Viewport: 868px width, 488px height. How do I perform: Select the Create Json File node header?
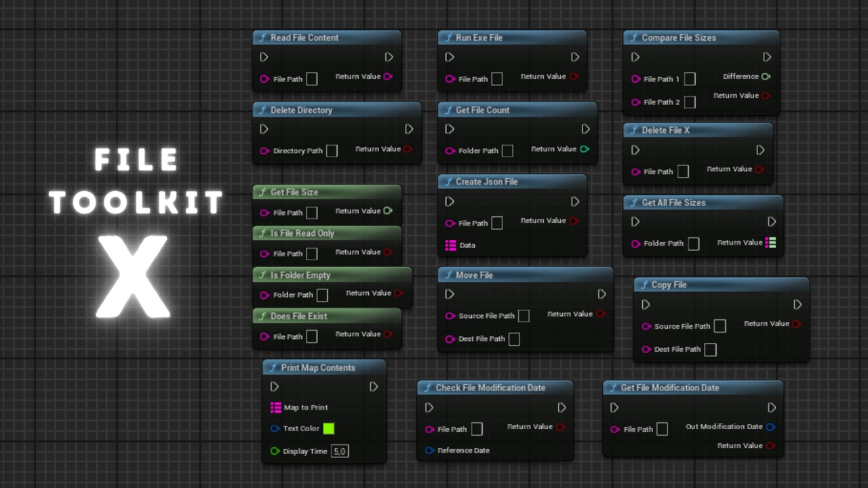pos(512,182)
